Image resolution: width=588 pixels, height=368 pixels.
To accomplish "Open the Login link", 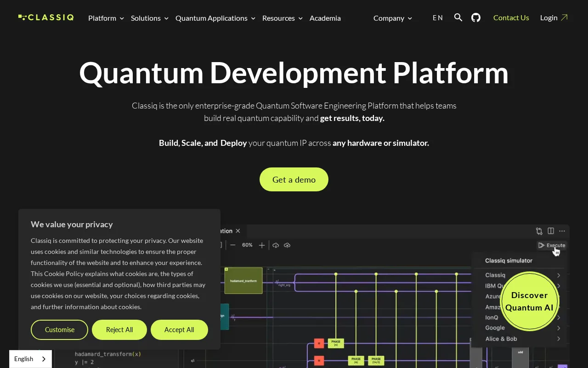I will click(554, 17).
